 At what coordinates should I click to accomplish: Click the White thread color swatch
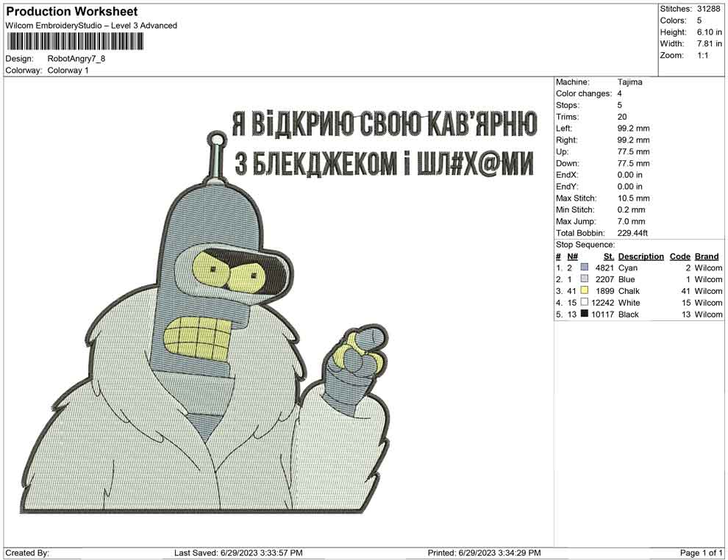[x=585, y=302]
